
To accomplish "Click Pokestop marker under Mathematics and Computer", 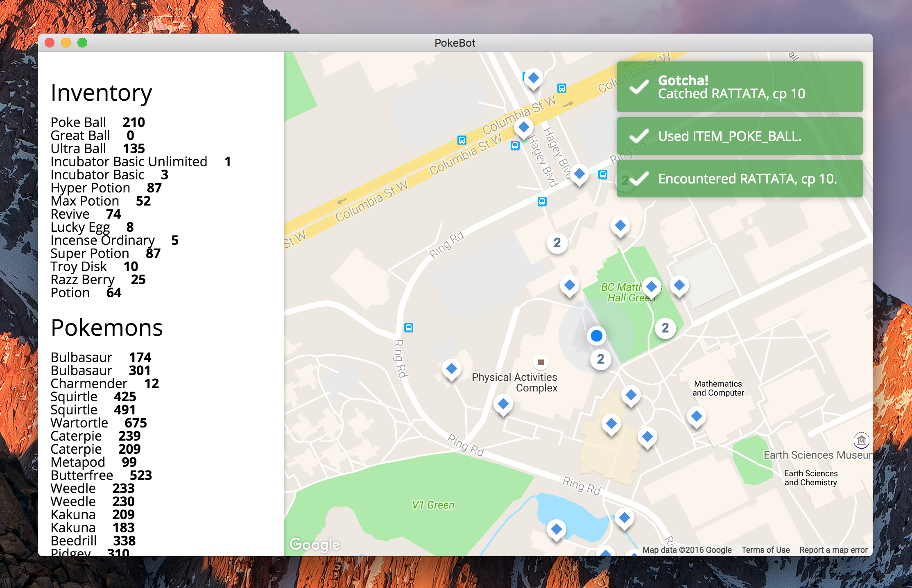I will coord(696,416).
